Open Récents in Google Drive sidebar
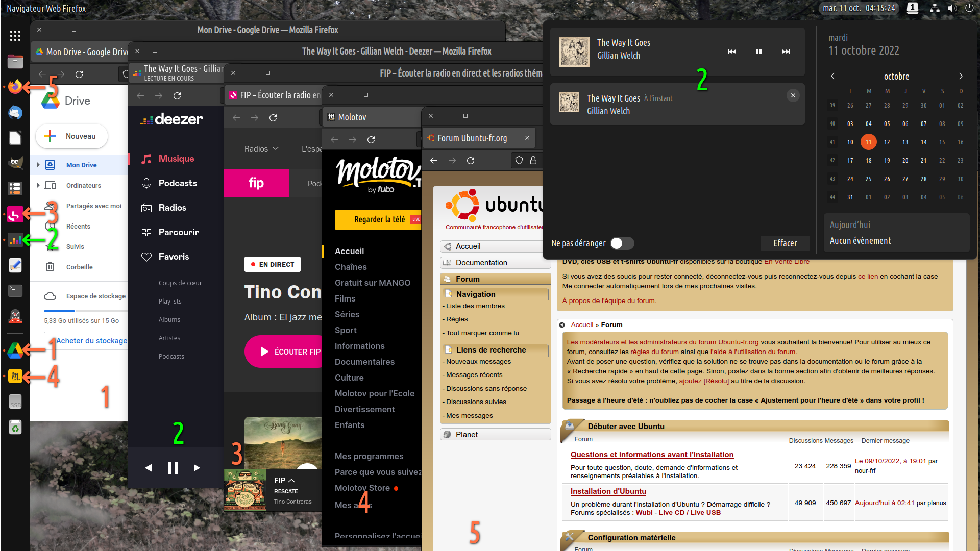The height and width of the screenshot is (551, 980). click(78, 226)
